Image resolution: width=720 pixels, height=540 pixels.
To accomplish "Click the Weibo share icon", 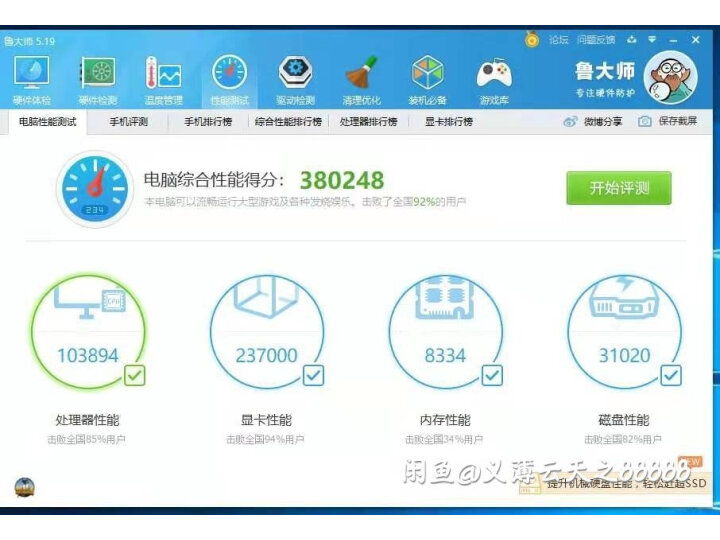I will (x=570, y=121).
